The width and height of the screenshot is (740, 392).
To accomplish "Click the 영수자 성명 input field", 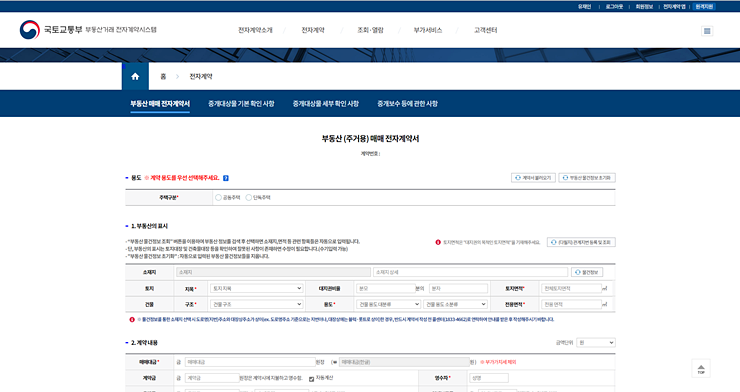I will 489,378.
